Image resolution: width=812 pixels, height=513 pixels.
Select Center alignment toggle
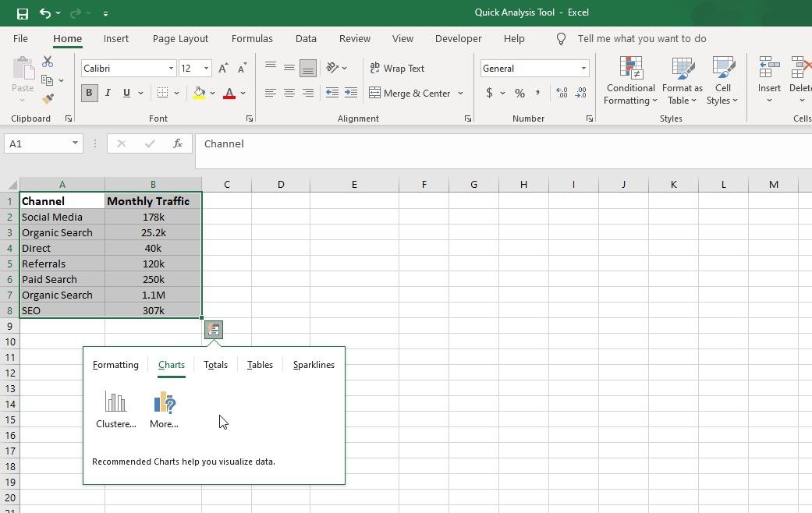tap(289, 93)
